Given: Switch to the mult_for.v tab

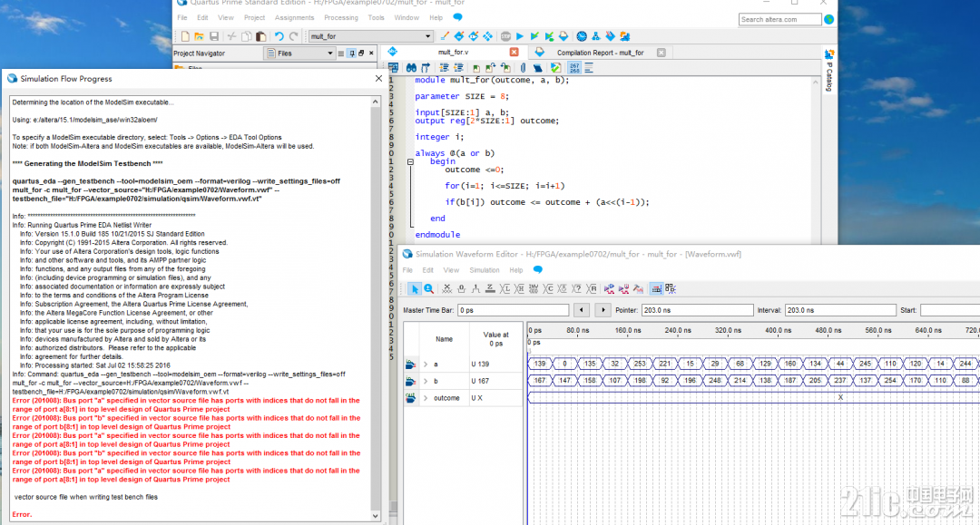Looking at the screenshot, I should coord(453,53).
